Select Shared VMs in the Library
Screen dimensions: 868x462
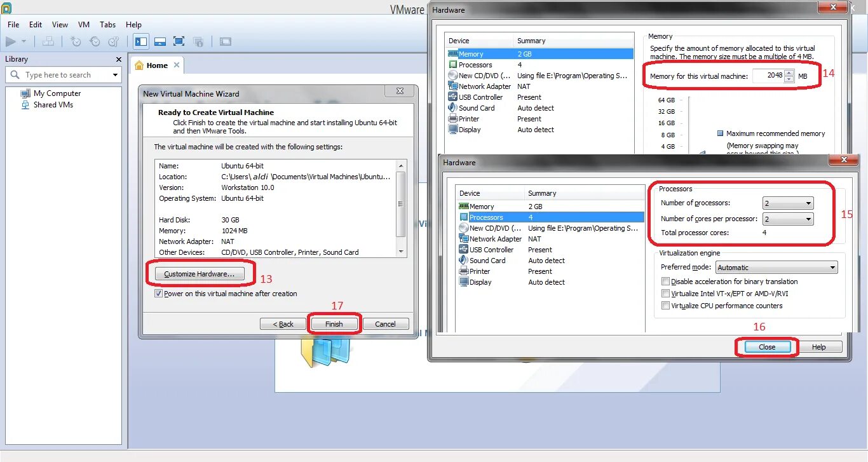point(47,105)
